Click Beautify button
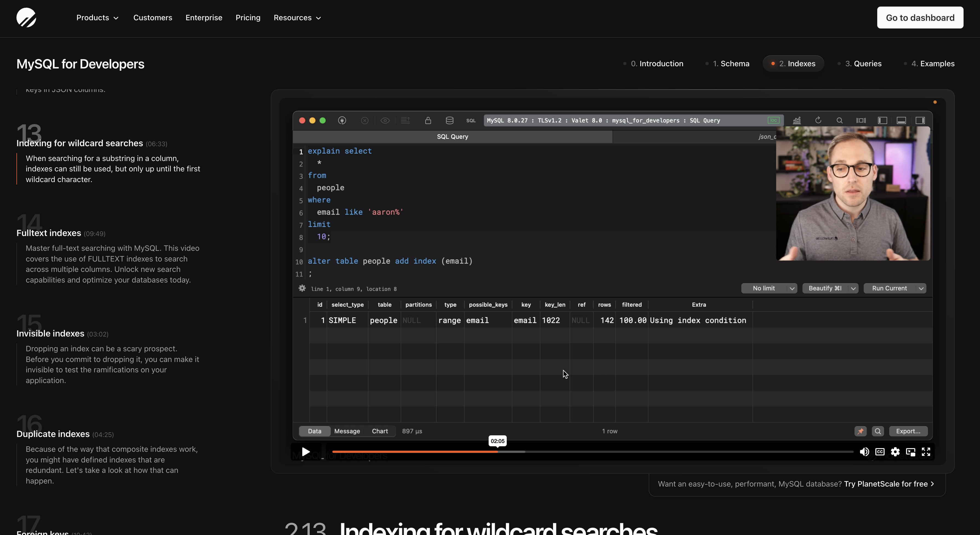980x535 pixels. click(825, 288)
